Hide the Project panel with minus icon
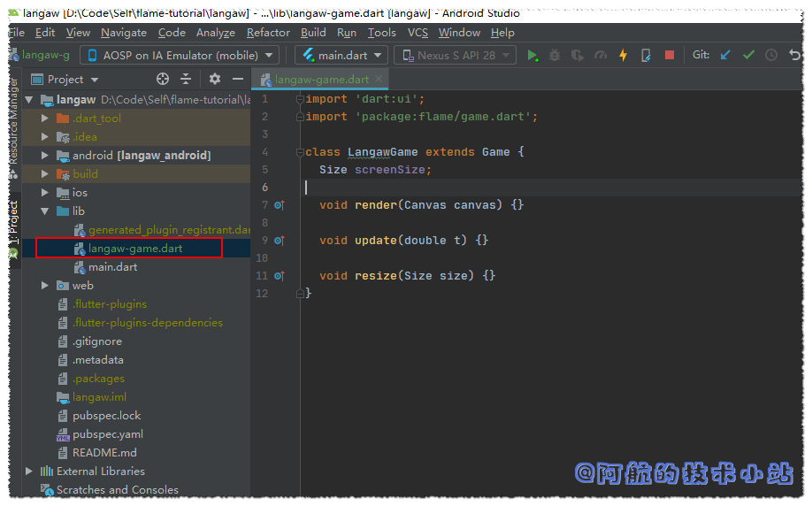This screenshot has width=812, height=506. pos(237,80)
